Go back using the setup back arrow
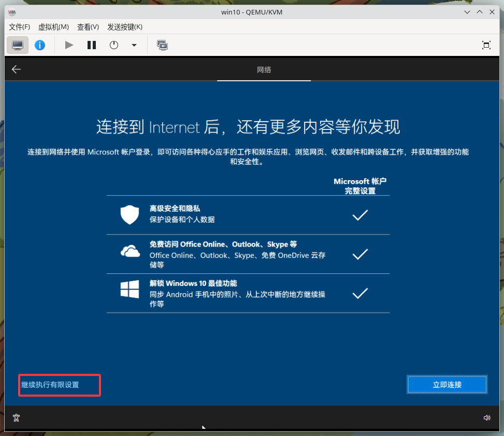The height and width of the screenshot is (436, 504). (x=16, y=69)
